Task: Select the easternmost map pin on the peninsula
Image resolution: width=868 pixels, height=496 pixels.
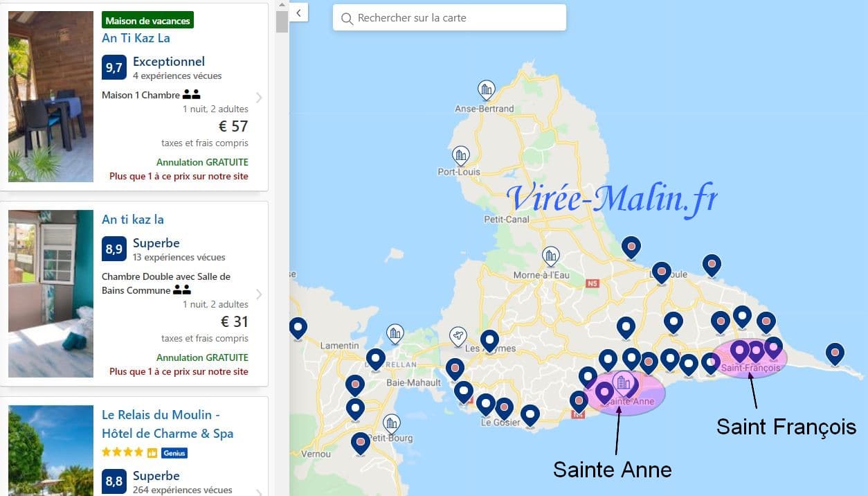Action: pyautogui.click(x=835, y=353)
